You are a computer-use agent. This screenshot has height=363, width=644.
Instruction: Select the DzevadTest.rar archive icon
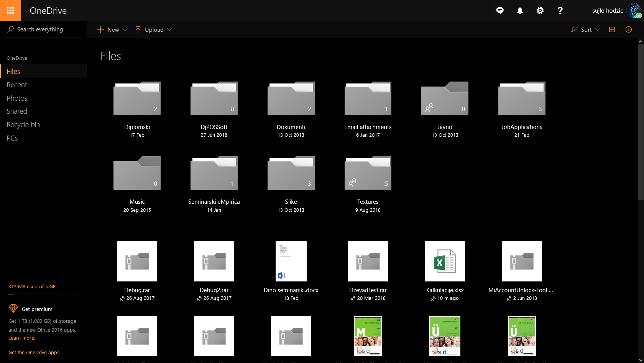(368, 261)
